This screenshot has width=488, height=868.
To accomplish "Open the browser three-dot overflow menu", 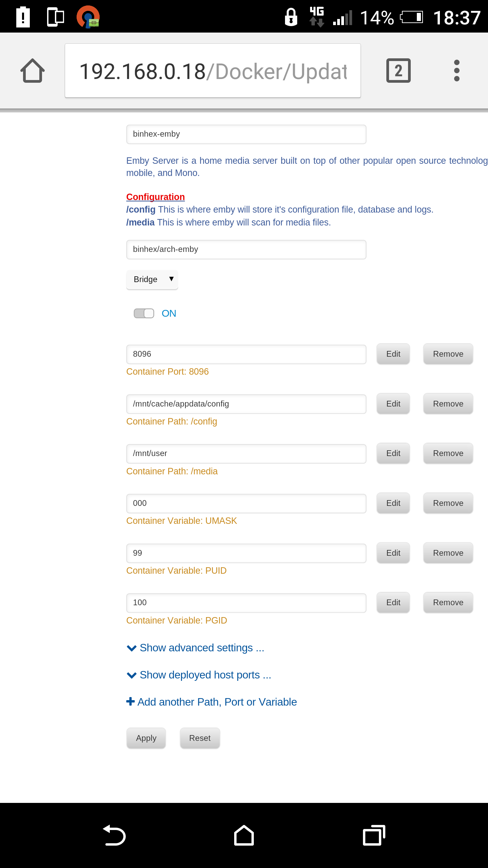I will 456,71.
